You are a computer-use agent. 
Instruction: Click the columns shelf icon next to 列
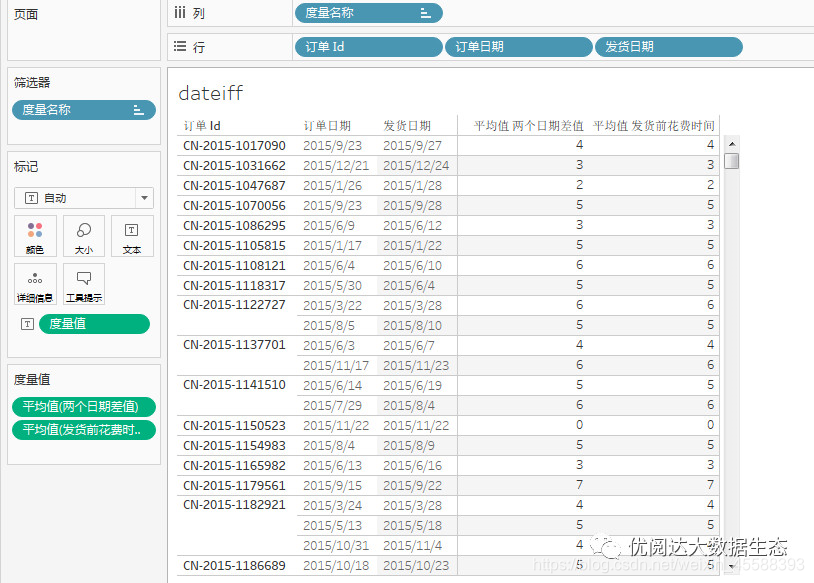[180, 12]
